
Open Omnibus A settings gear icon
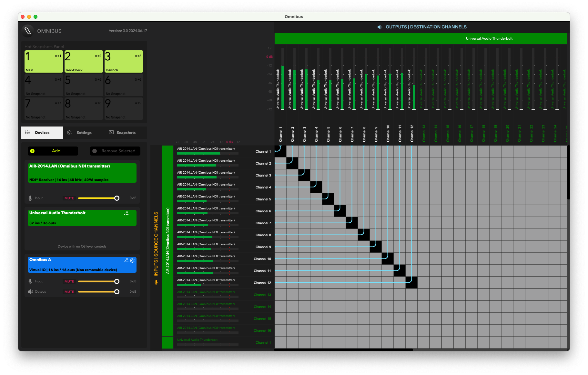[132, 260]
